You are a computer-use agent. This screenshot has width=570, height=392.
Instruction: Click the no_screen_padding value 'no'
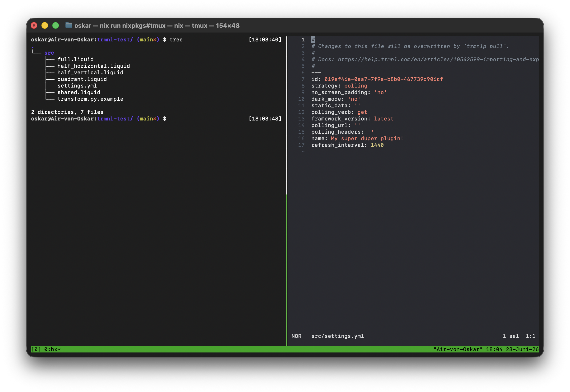point(380,92)
